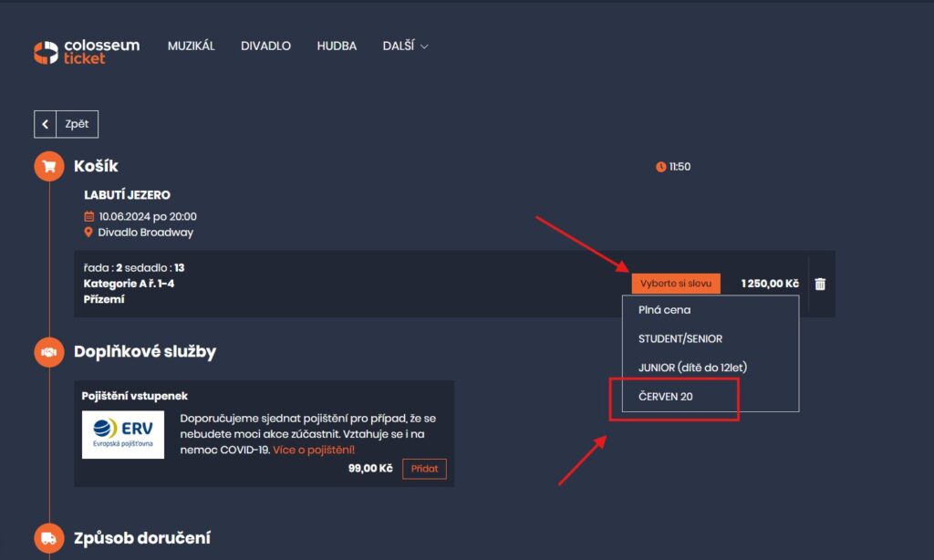Click the Doplňkové služby handshake icon
This screenshot has width=934, height=560.
click(x=49, y=352)
